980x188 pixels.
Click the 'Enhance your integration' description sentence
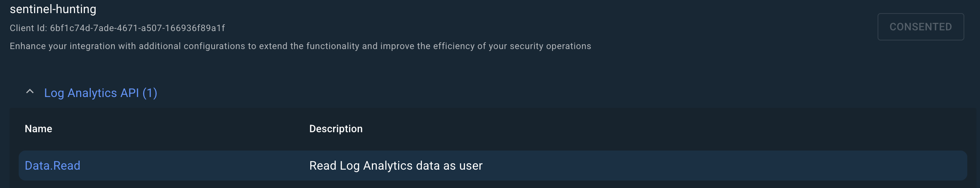pyautogui.click(x=300, y=46)
